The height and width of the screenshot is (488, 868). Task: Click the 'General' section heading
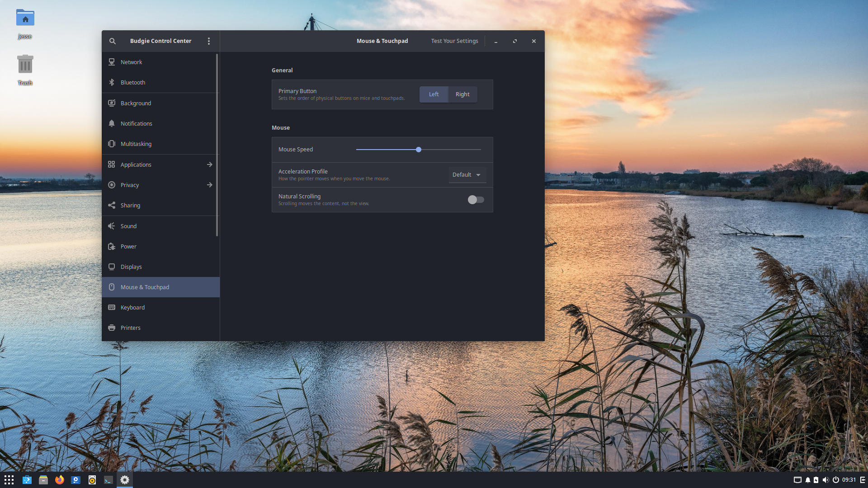tap(282, 70)
